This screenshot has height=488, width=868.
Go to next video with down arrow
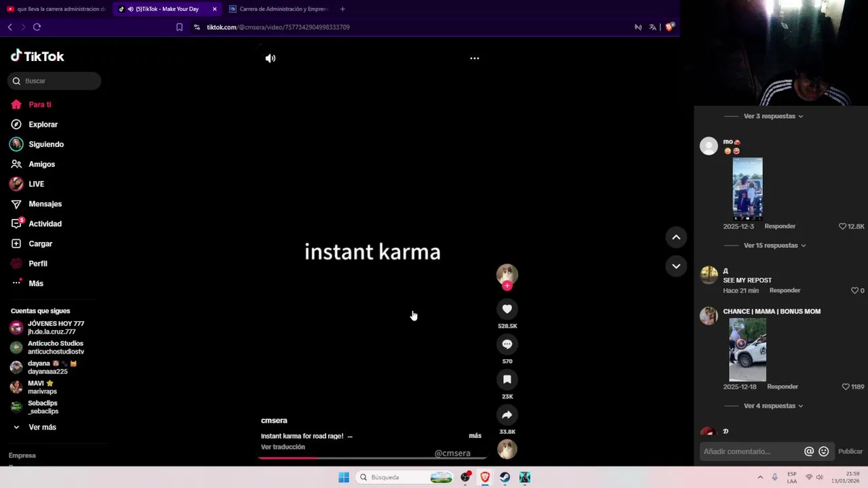click(676, 266)
